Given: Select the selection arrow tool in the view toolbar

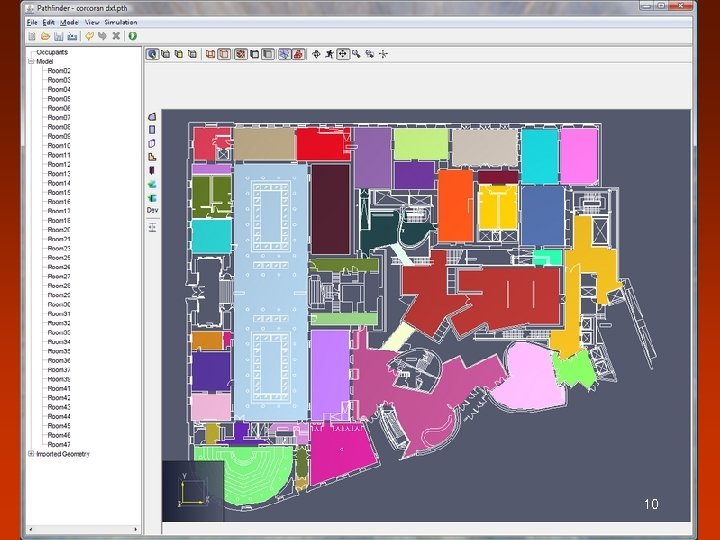Looking at the screenshot, I should (152, 54).
